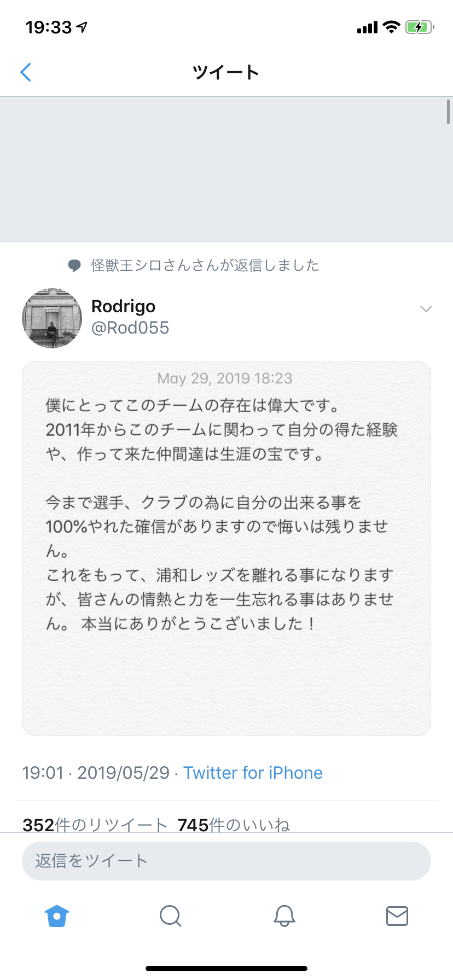The height and width of the screenshot is (980, 453).
Task: Tap the battery status icon
Action: (419, 27)
